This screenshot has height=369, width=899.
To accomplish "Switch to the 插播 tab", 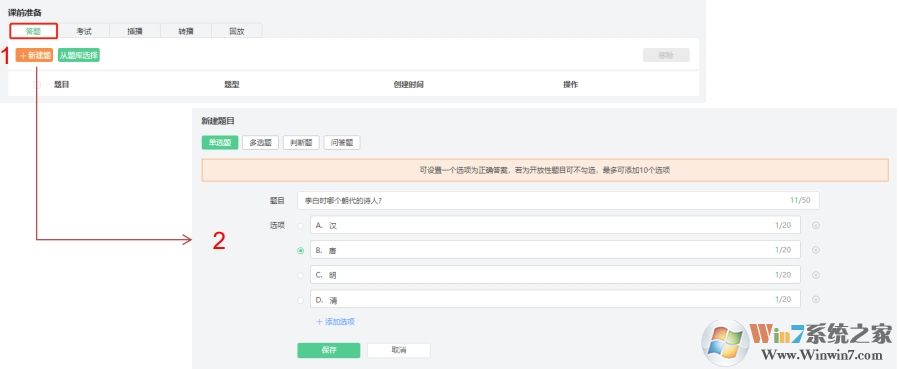I will 135,31.
